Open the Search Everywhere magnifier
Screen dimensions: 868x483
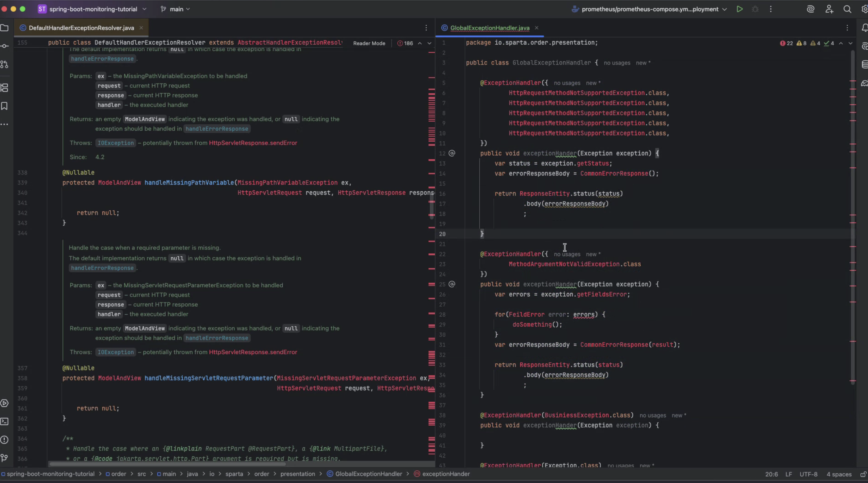tap(847, 9)
